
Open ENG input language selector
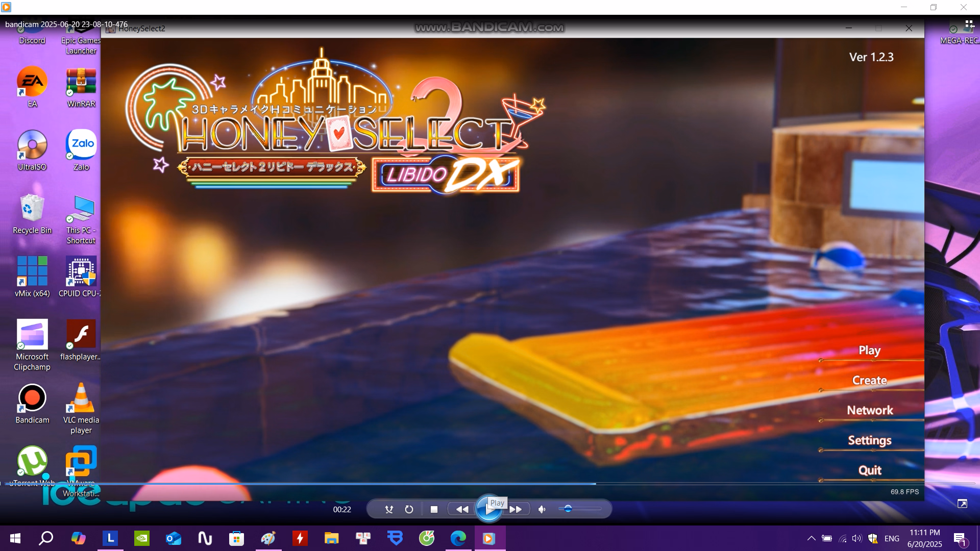tap(892, 538)
